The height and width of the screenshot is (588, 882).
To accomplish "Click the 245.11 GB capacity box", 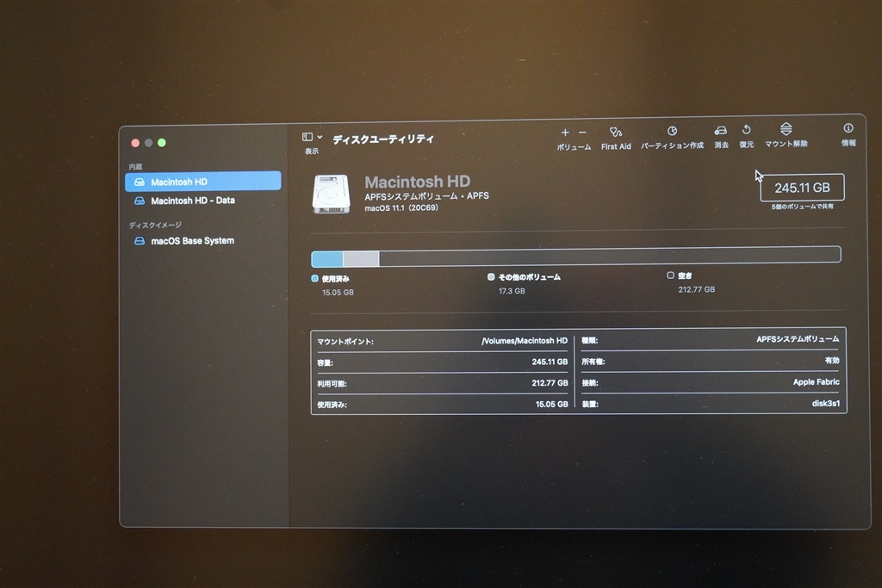I will [802, 188].
